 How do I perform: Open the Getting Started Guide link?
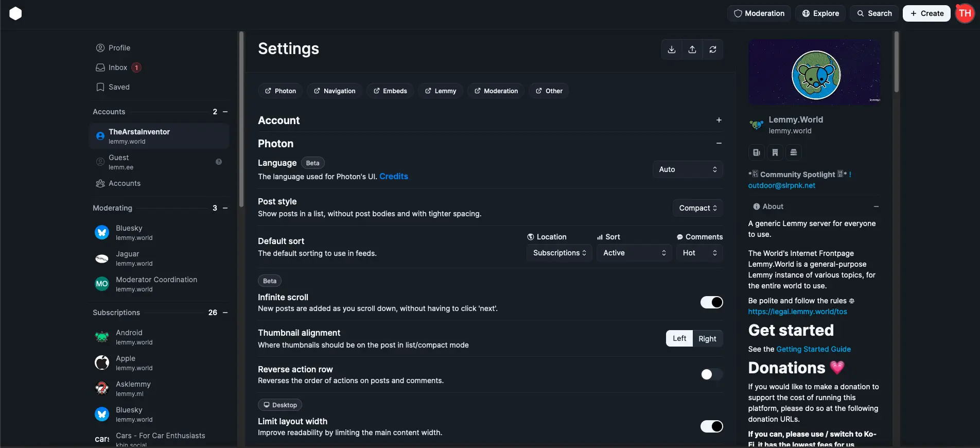[x=813, y=349]
